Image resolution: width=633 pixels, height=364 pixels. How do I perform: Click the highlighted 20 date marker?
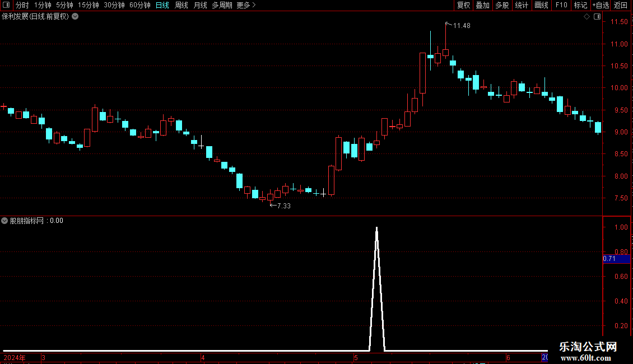coord(544,357)
